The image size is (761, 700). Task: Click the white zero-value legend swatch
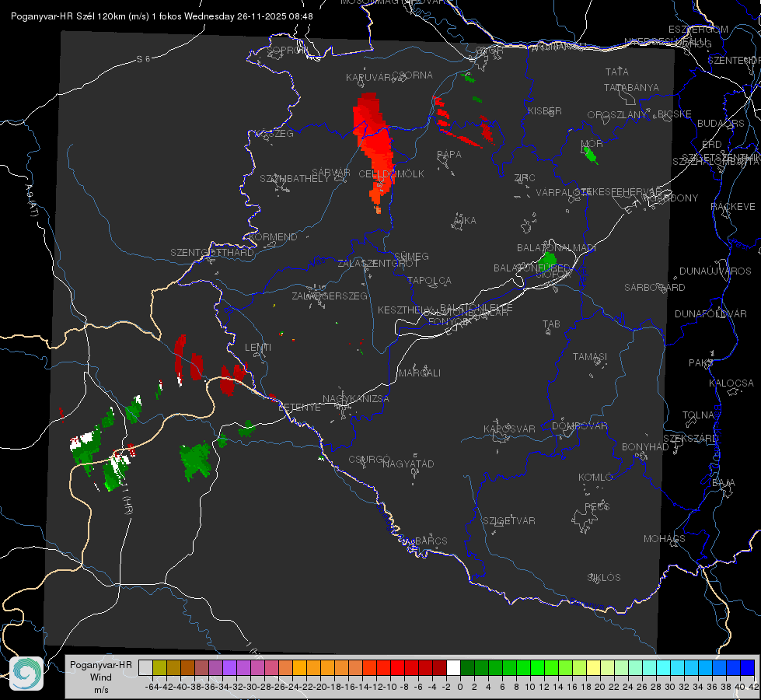[453, 668]
